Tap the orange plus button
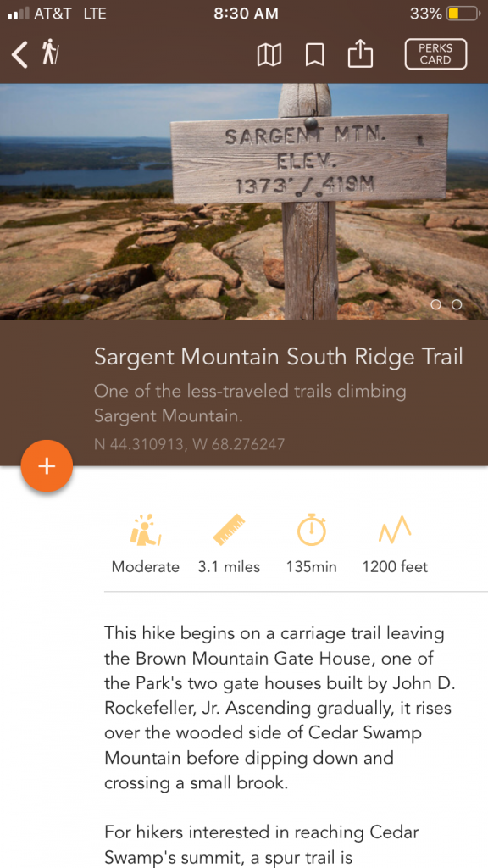 coord(47,466)
